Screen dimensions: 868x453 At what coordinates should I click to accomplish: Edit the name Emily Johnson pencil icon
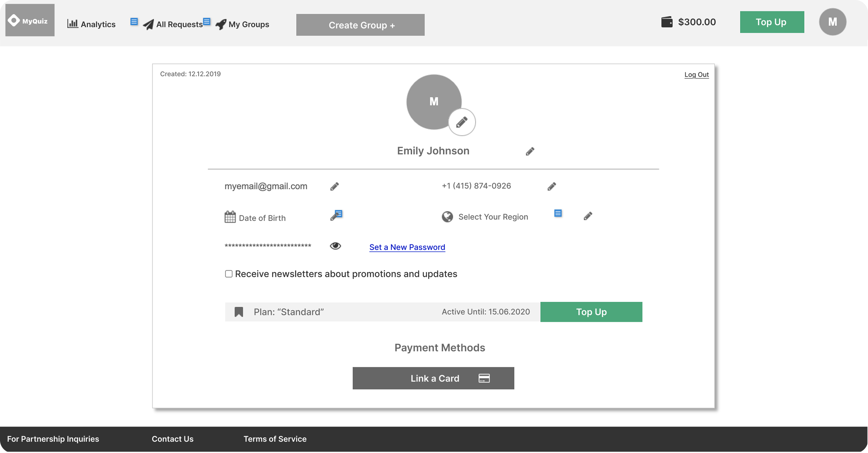pyautogui.click(x=530, y=151)
